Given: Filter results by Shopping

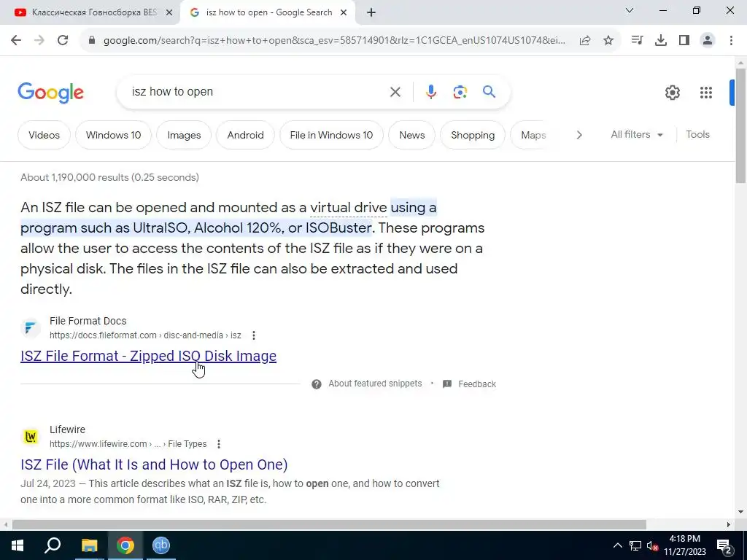Looking at the screenshot, I should (x=473, y=135).
